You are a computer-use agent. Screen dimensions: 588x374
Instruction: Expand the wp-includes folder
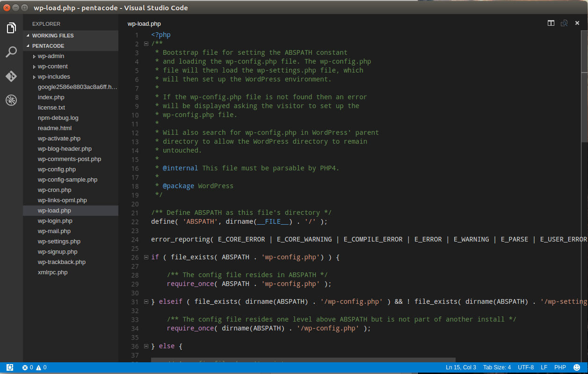coord(71,77)
